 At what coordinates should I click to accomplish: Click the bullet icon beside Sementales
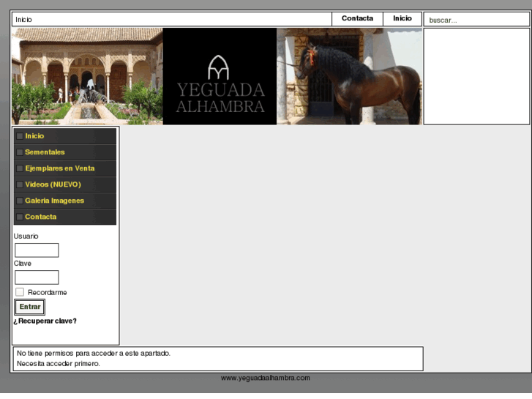[x=20, y=152]
